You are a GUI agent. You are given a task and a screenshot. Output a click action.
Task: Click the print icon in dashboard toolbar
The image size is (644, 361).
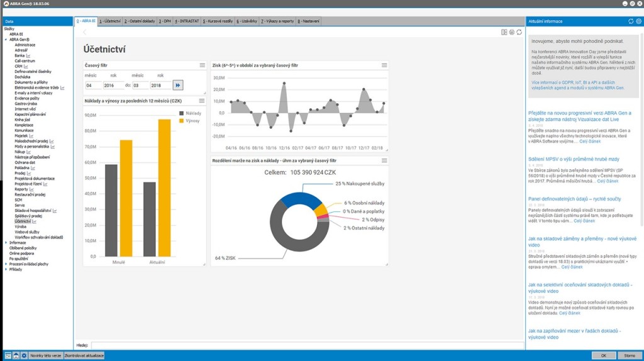coord(512,32)
